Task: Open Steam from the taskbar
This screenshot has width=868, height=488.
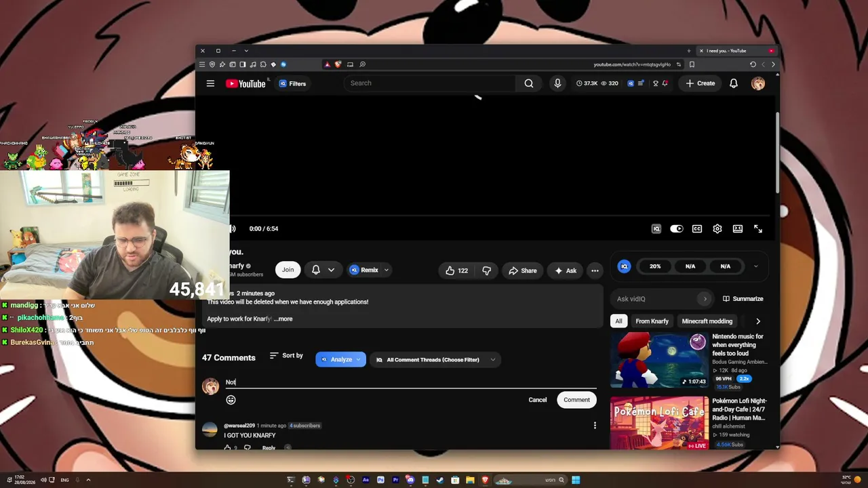Action: [440, 480]
